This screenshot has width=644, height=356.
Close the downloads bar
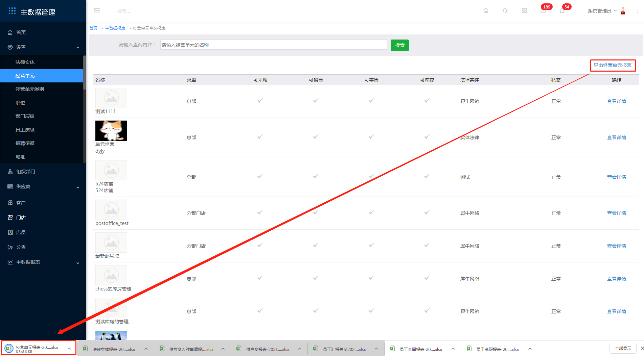click(642, 348)
